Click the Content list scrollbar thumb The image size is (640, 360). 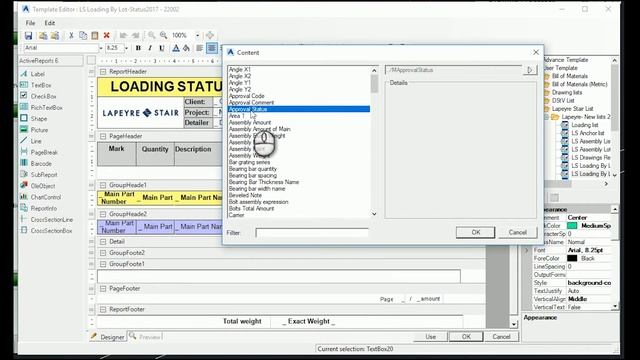[374, 84]
